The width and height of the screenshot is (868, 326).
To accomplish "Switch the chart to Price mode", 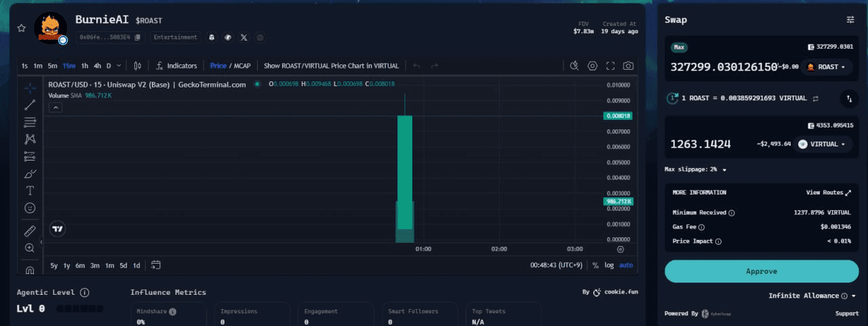I will click(x=218, y=66).
